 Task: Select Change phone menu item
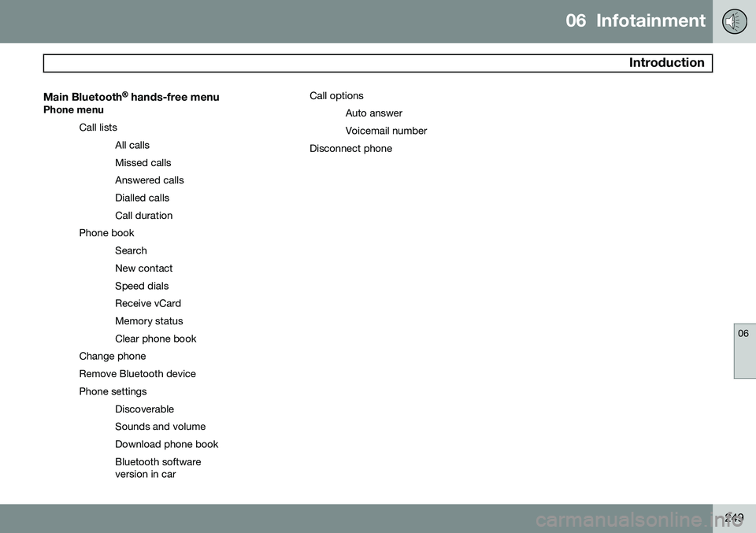tap(113, 356)
